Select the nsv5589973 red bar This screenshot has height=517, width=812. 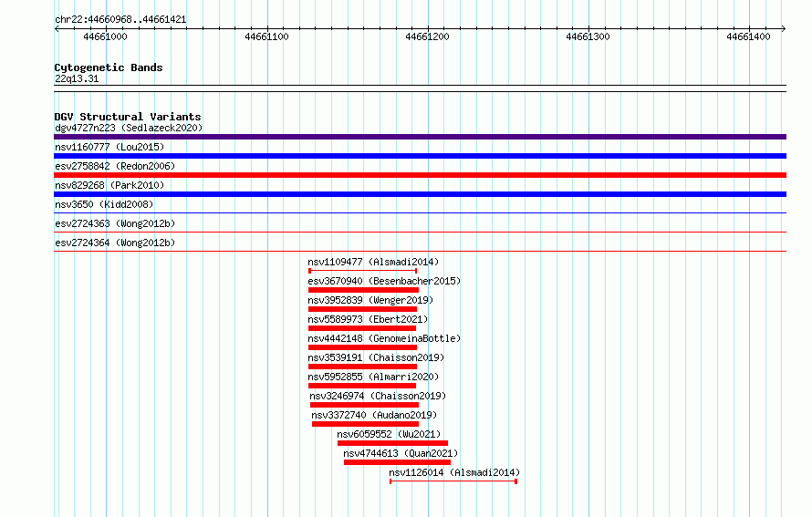point(362,328)
